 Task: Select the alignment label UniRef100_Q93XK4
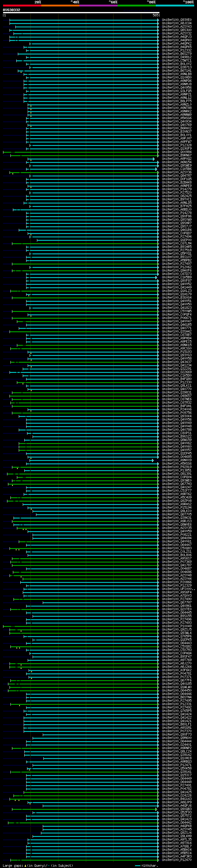(177, 416)
